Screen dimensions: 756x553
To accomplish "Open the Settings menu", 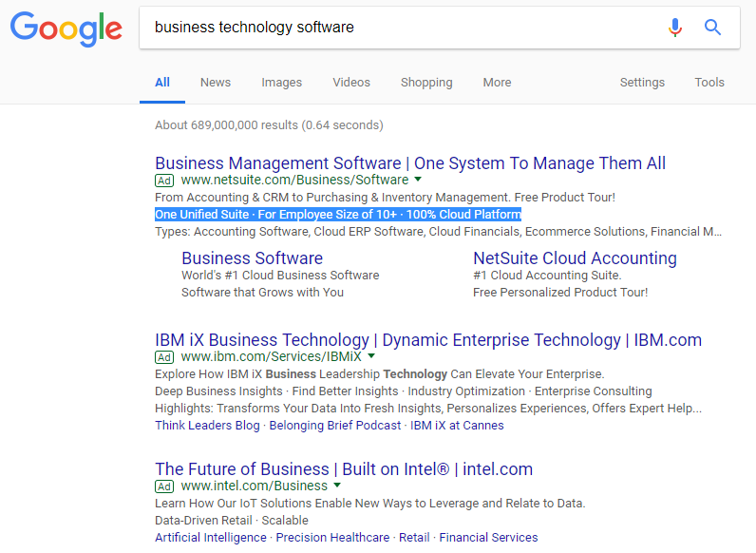I will coord(642,83).
